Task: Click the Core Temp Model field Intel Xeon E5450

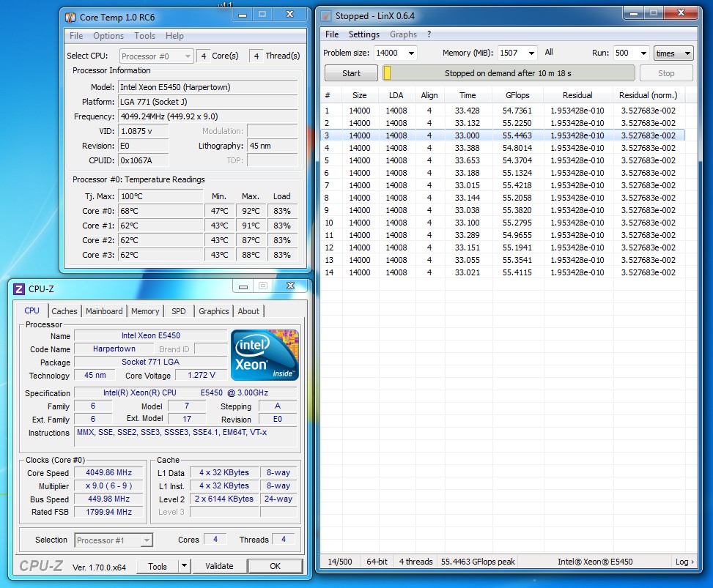Action: click(x=208, y=87)
